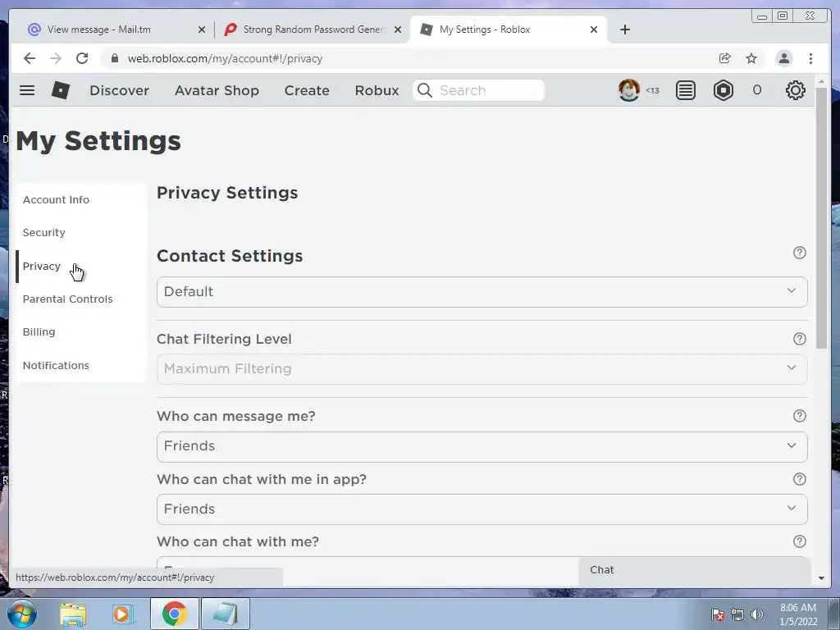Open the Robux link in navbar
The height and width of the screenshot is (630, 840).
[x=377, y=90]
